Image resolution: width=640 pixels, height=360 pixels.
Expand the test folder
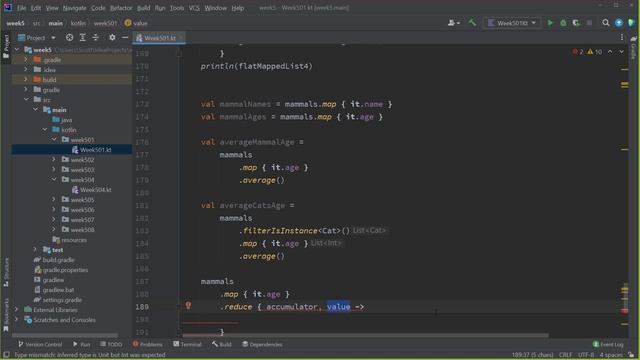pos(35,250)
